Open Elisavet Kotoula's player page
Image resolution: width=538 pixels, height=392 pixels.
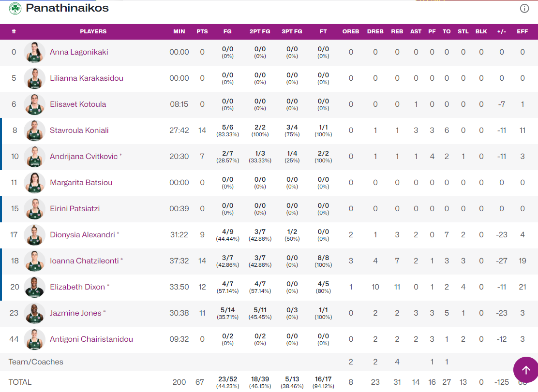(x=78, y=104)
